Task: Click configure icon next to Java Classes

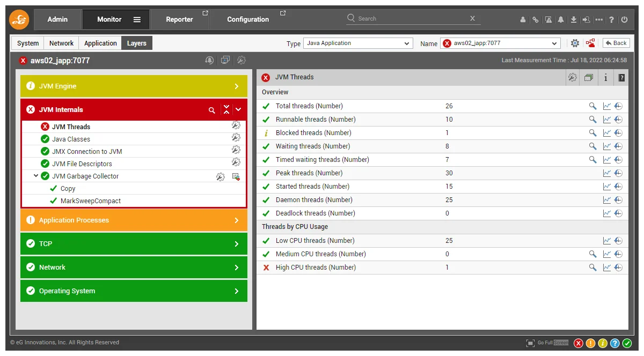Action: [236, 137]
